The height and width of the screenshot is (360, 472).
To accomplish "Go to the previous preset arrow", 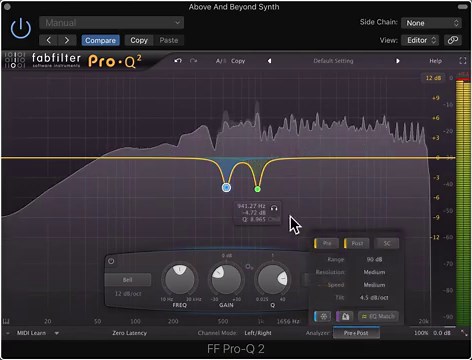I will 49,40.
